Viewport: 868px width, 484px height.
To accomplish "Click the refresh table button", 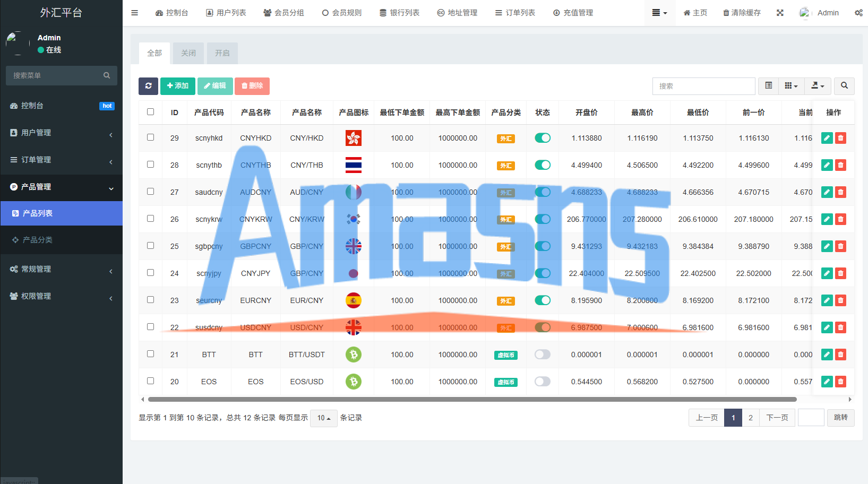I will 148,86.
